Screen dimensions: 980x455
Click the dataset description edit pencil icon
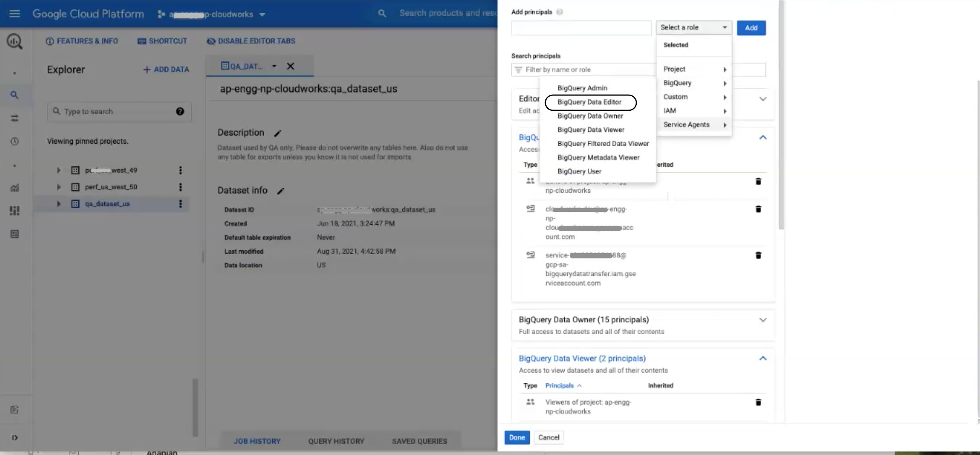coord(277,132)
